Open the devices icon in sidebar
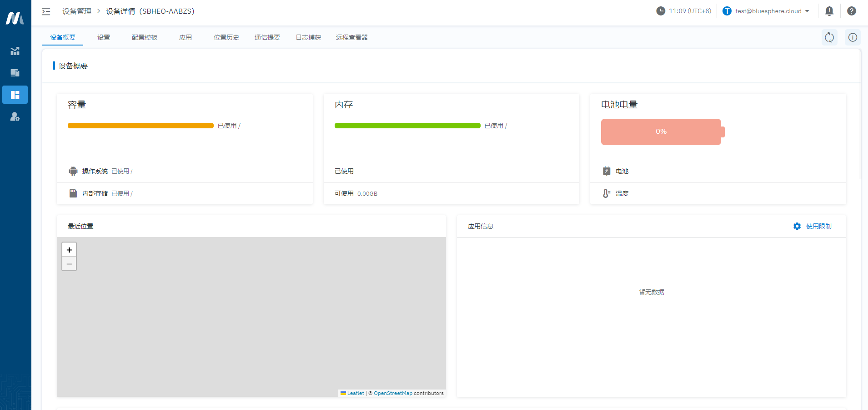The height and width of the screenshot is (410, 868). pyautogui.click(x=15, y=73)
